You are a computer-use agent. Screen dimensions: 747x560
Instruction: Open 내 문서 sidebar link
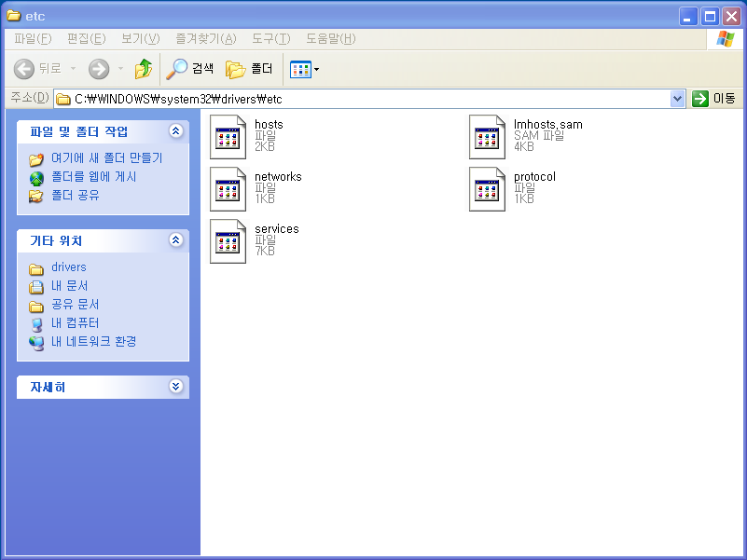[x=70, y=286]
